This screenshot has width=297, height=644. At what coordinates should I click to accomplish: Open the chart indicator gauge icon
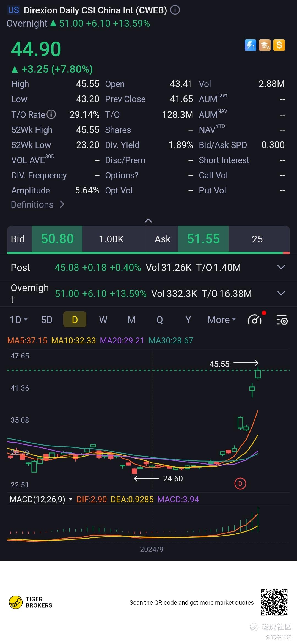[x=255, y=320]
